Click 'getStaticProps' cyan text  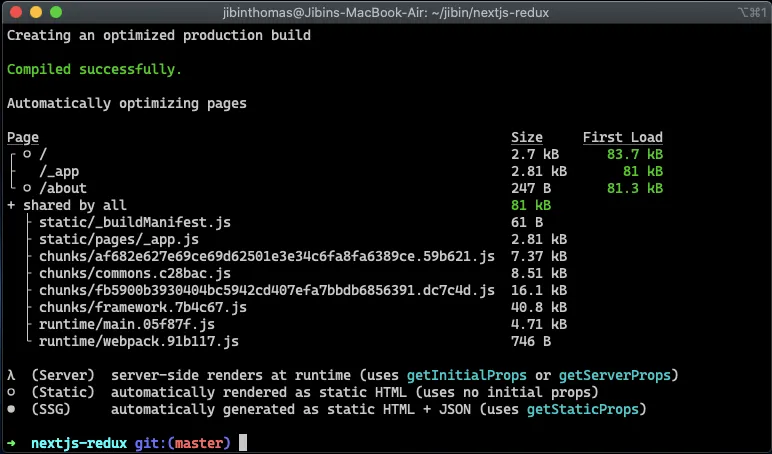coord(583,409)
